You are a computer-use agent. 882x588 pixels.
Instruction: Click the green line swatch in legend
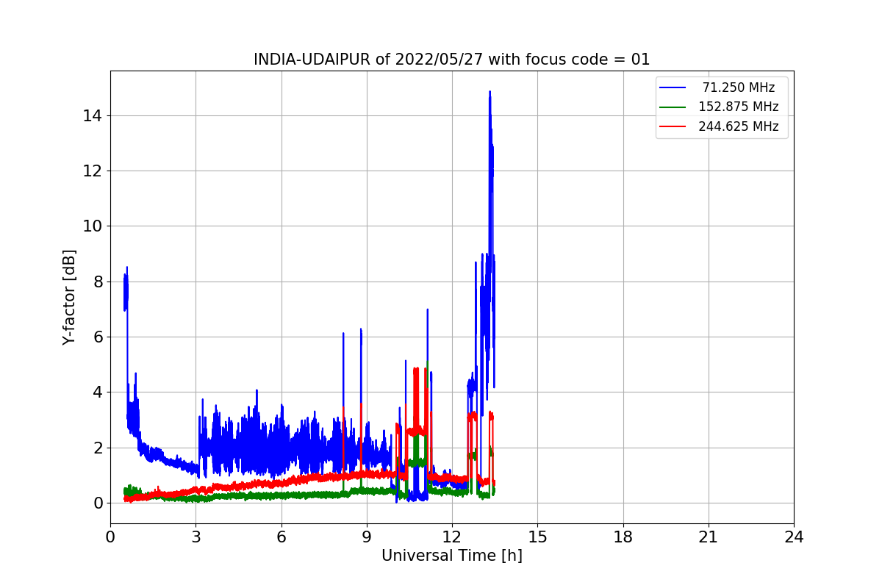click(x=673, y=107)
